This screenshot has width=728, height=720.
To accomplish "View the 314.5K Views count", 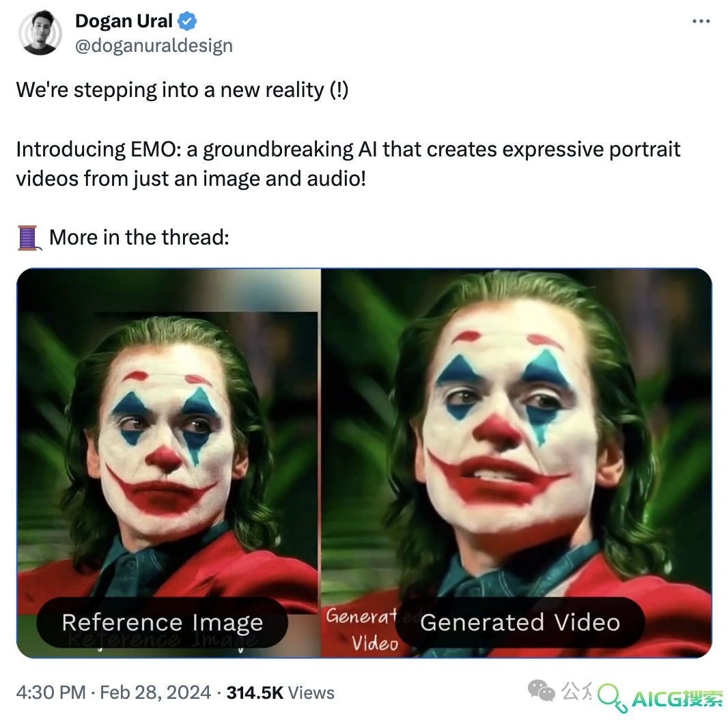I will click(281, 693).
